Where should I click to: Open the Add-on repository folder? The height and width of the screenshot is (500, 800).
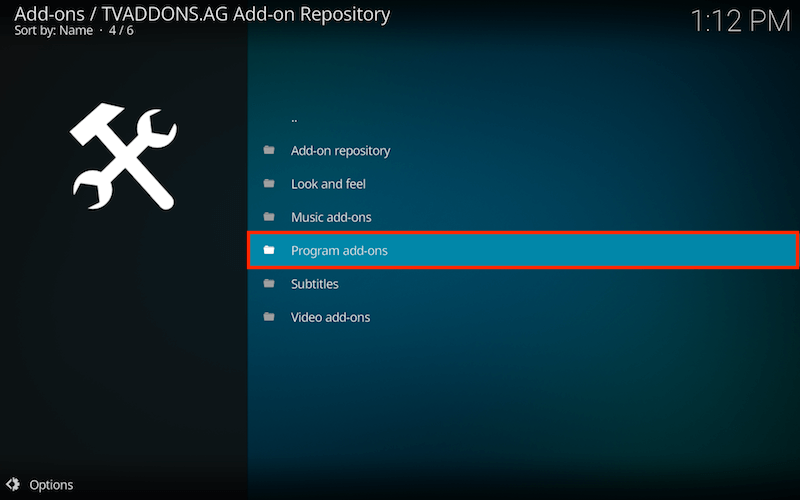523,151
